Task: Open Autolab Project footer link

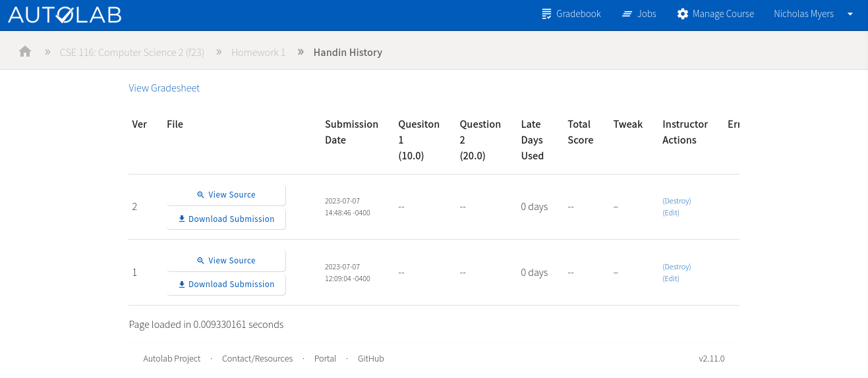Action: click(x=172, y=359)
